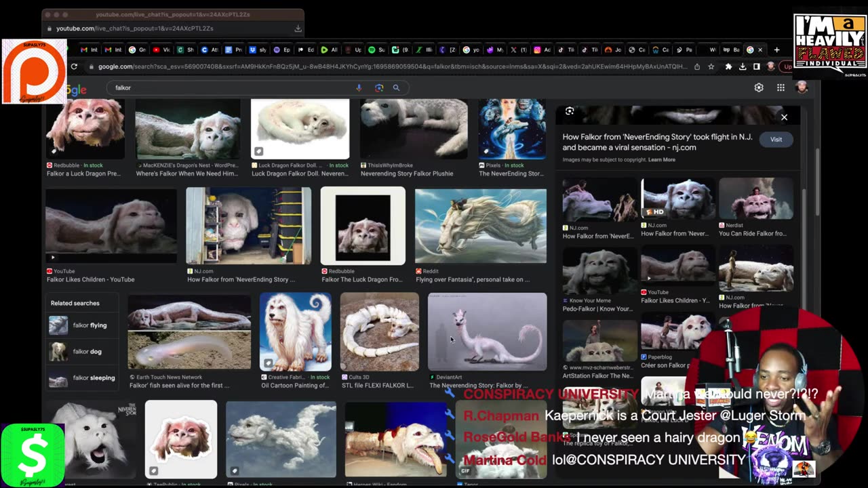Open the Cults 3D STL file FLEXI FALKOR image
Screen dimensions: 868x488
pyautogui.click(x=380, y=331)
